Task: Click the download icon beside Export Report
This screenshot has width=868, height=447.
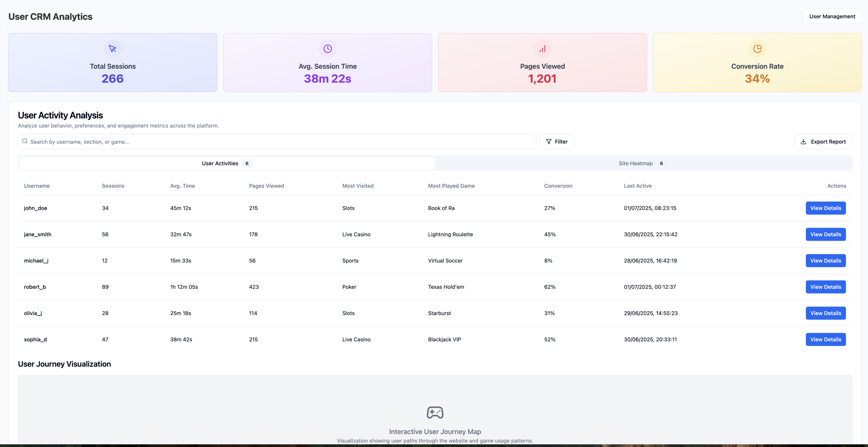Action: pyautogui.click(x=803, y=142)
